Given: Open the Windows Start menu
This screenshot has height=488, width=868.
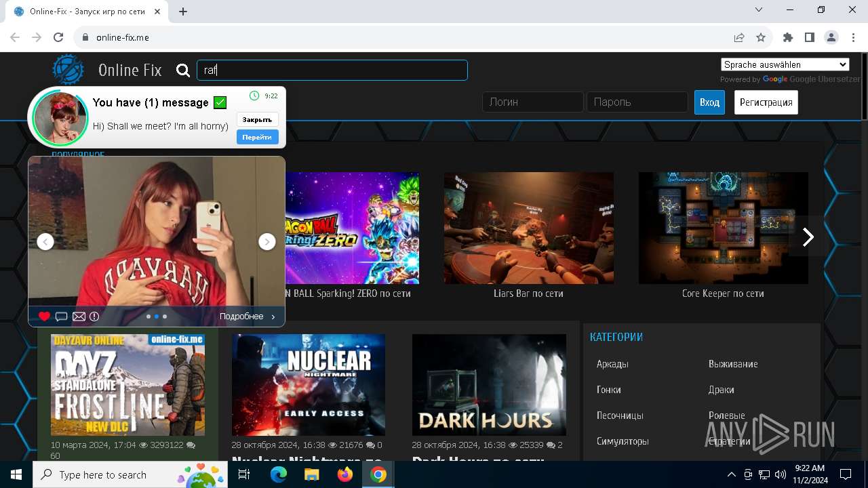Looking at the screenshot, I should (16, 474).
